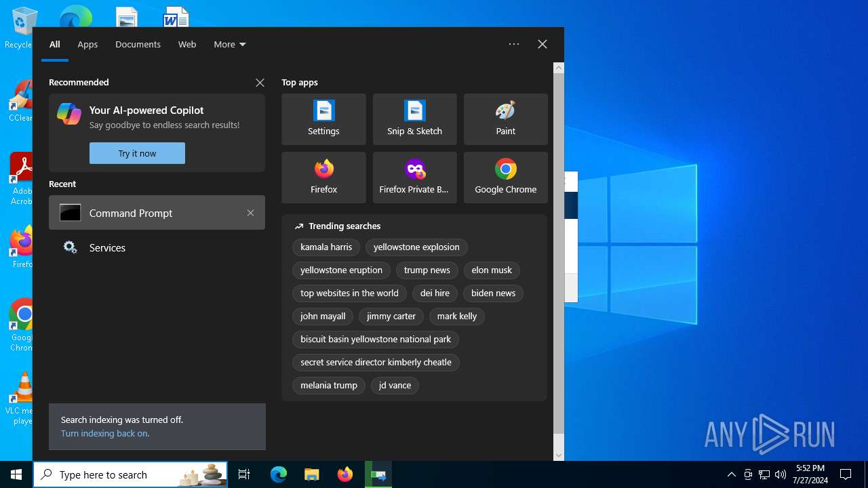
Task: Select john mayall trending chip
Action: click(323, 317)
